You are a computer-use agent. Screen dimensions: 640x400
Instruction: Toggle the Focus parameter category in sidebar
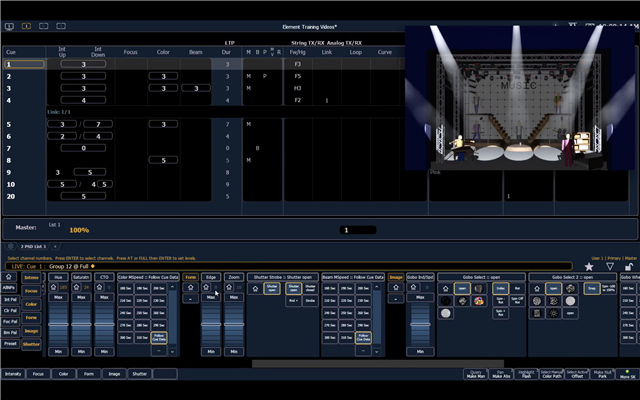(x=31, y=291)
